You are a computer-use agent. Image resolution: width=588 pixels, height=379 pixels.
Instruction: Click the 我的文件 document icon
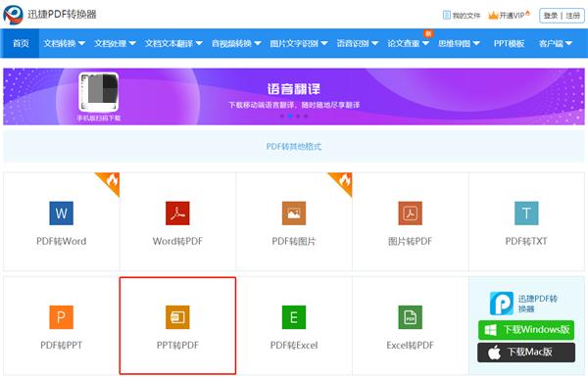pos(446,15)
